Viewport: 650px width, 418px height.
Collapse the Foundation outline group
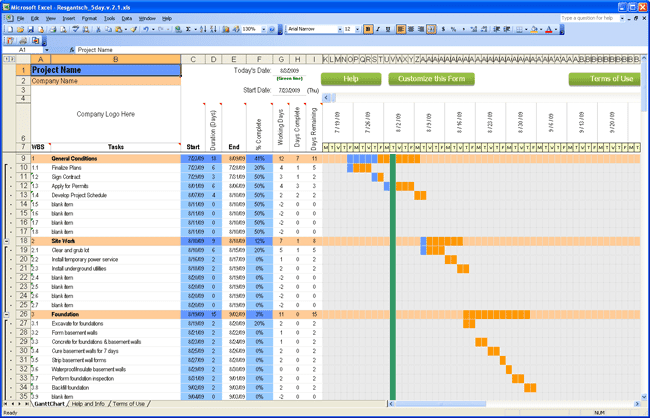(x=6, y=315)
